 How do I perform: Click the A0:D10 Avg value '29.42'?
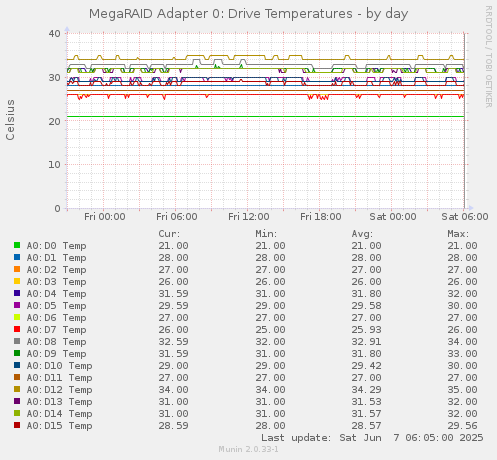tap(366, 365)
